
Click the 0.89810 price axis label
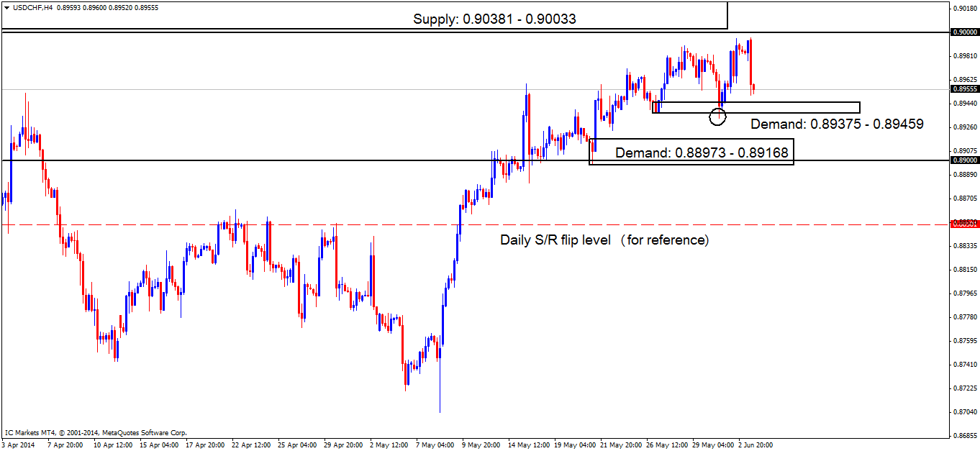tap(966, 55)
